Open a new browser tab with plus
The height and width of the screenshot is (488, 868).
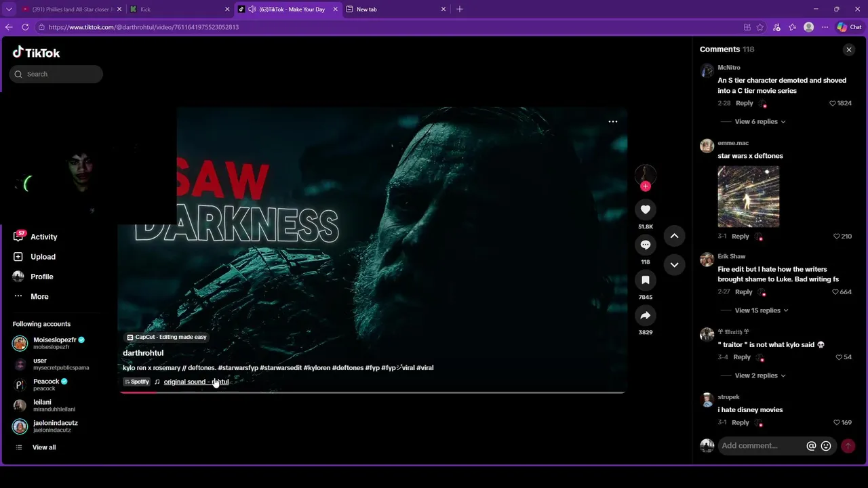point(460,9)
